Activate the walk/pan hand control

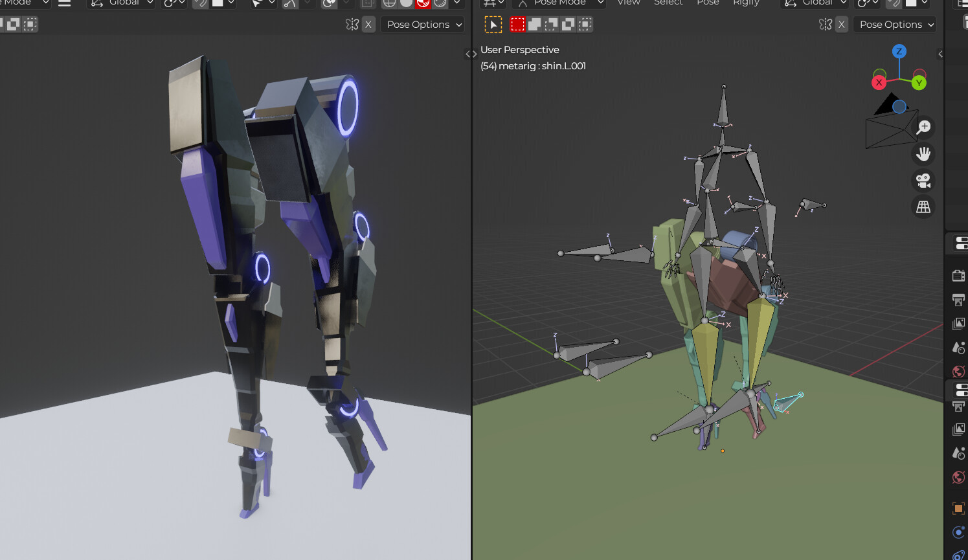click(x=923, y=153)
